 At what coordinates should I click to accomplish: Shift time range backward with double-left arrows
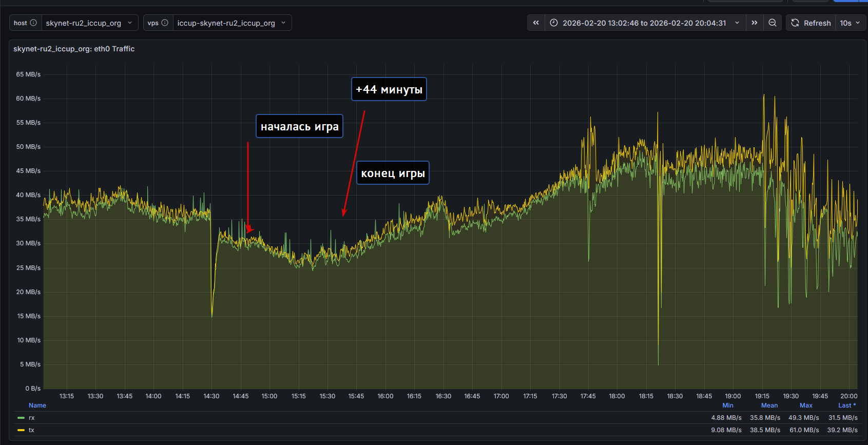coord(536,23)
